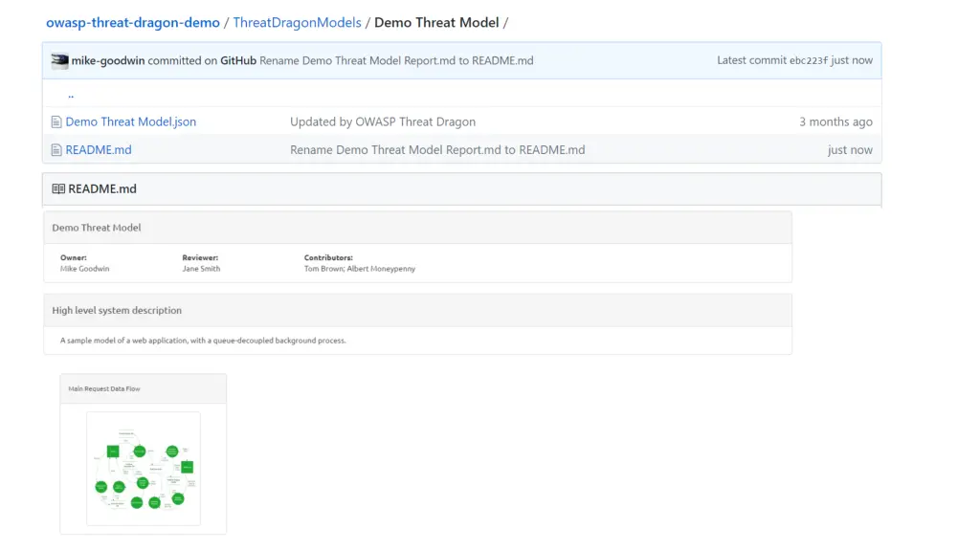The width and height of the screenshot is (980, 551).
Task: Open the mike-goodwin author profile link
Action: tap(107, 60)
